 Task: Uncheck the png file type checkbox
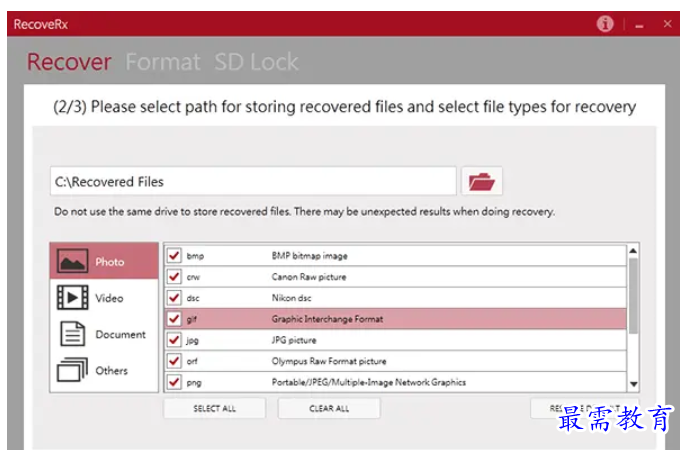tap(174, 382)
